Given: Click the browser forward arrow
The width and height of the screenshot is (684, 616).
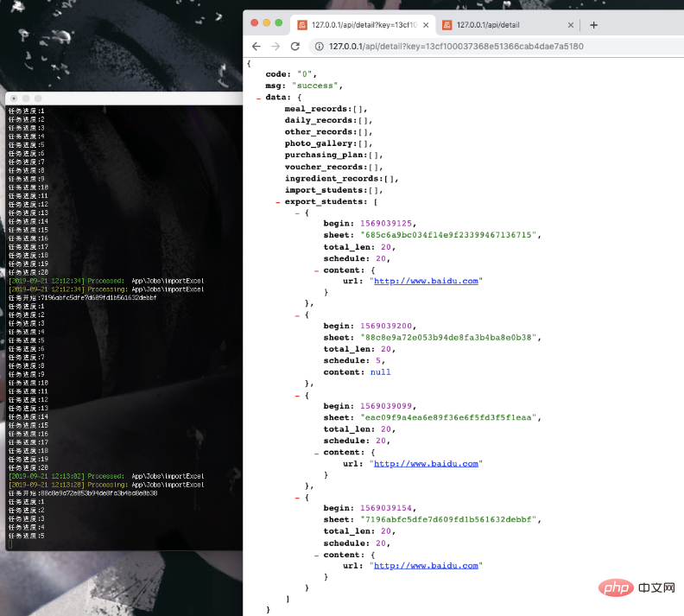Looking at the screenshot, I should 275,46.
